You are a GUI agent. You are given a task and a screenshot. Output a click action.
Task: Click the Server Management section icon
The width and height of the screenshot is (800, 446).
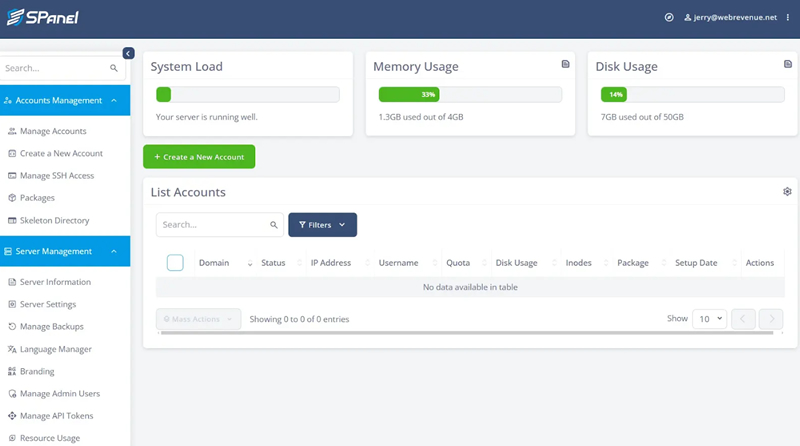pyautogui.click(x=8, y=251)
